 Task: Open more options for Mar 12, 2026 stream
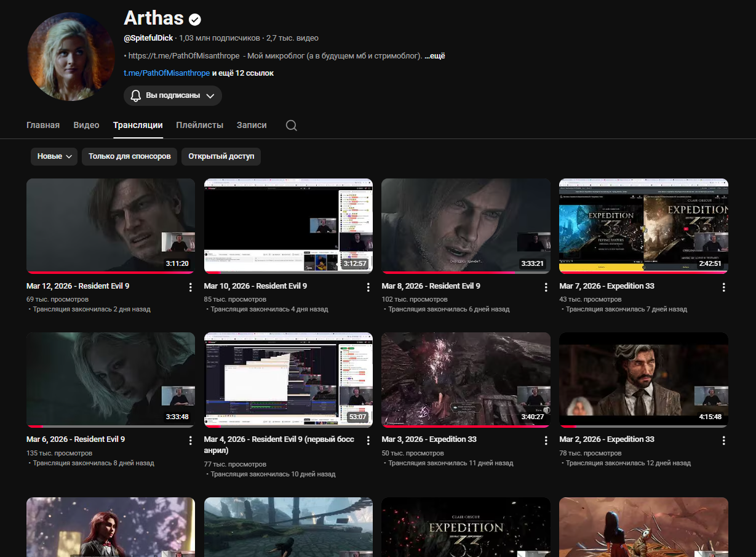click(191, 287)
